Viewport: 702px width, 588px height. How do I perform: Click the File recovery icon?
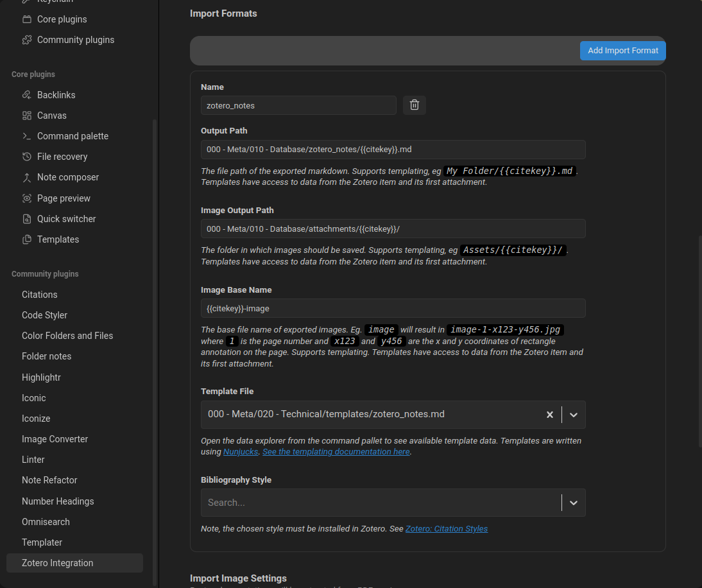pyautogui.click(x=27, y=157)
